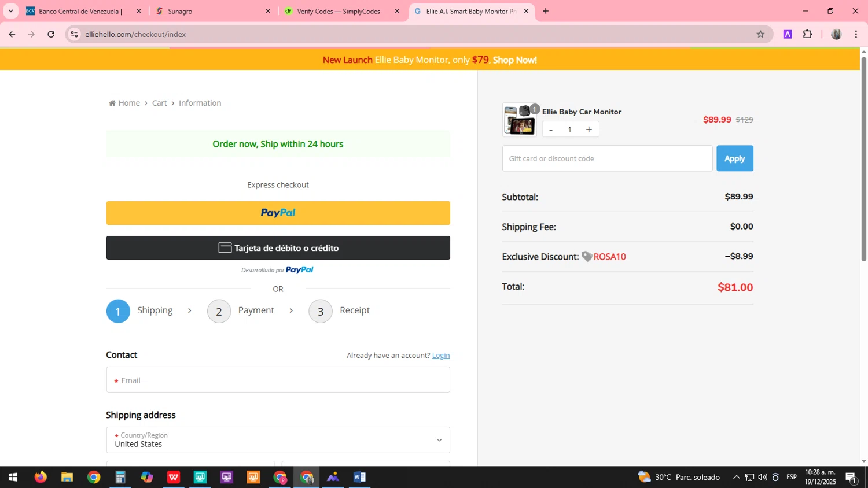Image resolution: width=868 pixels, height=488 pixels.
Task: Pay with the yellow PayPal button
Action: 278,213
